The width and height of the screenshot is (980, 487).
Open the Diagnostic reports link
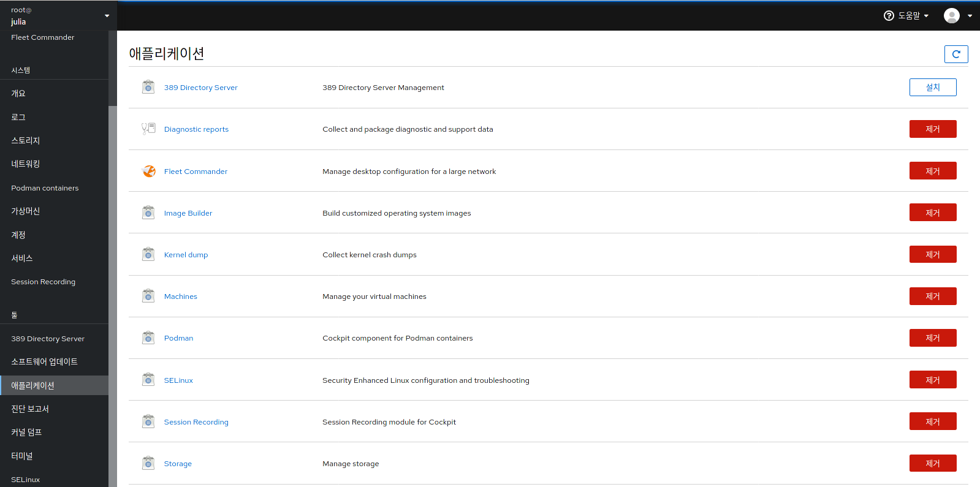[x=196, y=129]
